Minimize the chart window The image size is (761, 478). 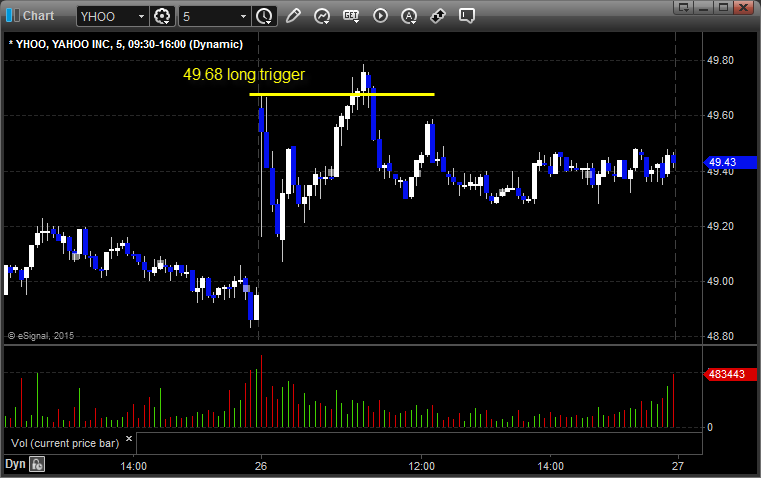point(704,7)
